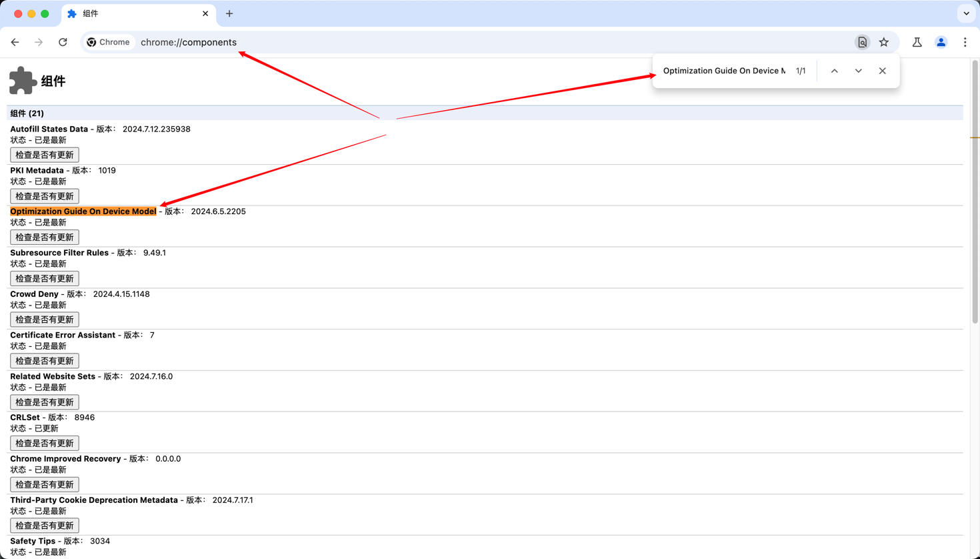Screen dimensions: 980x559
Task: Open the profile avatar menu
Action: 941,42
